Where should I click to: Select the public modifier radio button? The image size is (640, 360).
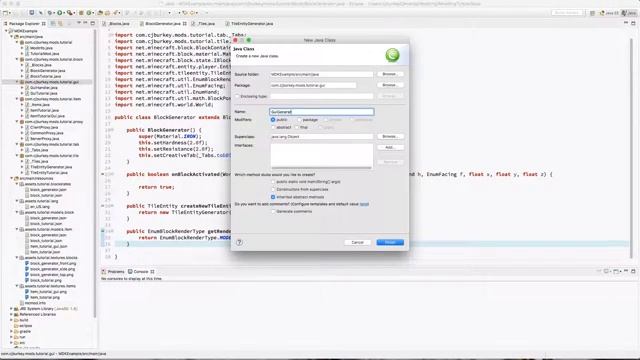273,120
